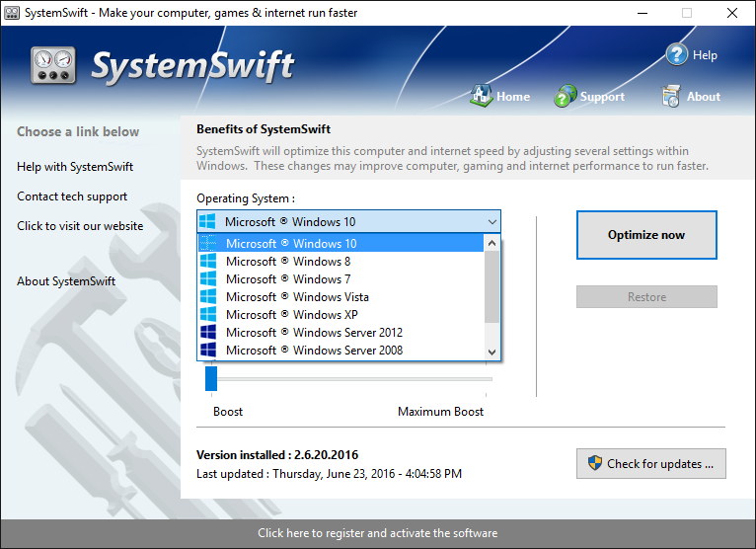Select Microsoft Windows Server 2008 option

[340, 351]
